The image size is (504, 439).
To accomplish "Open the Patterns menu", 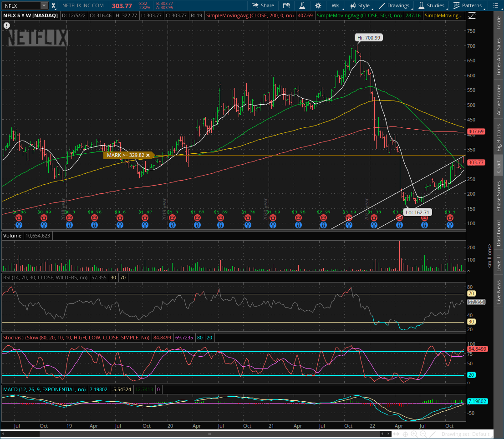I will pyautogui.click(x=468, y=5).
